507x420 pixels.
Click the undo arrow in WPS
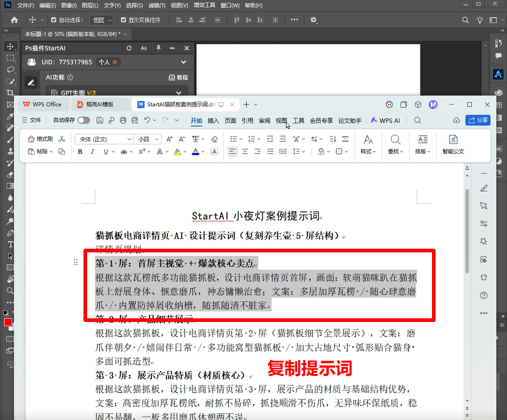pos(147,120)
